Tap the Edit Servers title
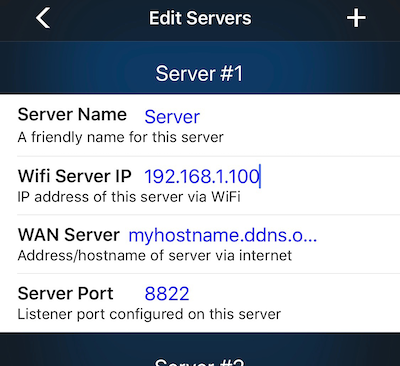 click(x=200, y=18)
